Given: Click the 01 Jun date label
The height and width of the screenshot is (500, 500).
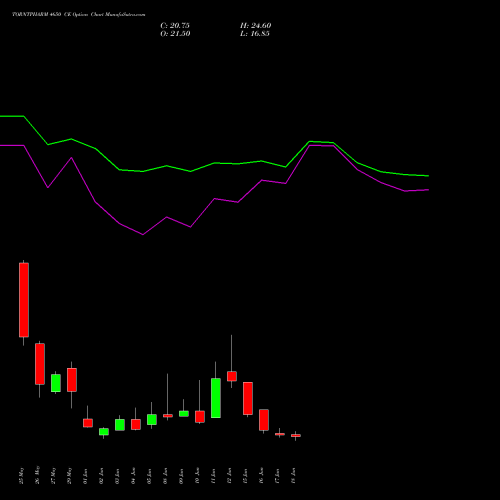Looking at the screenshot, I should tap(86, 476).
